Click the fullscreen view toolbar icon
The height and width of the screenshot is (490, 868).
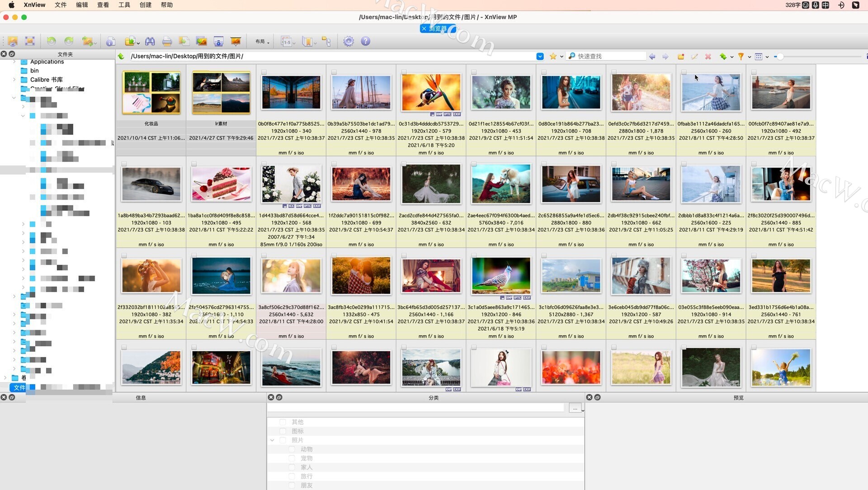30,42
